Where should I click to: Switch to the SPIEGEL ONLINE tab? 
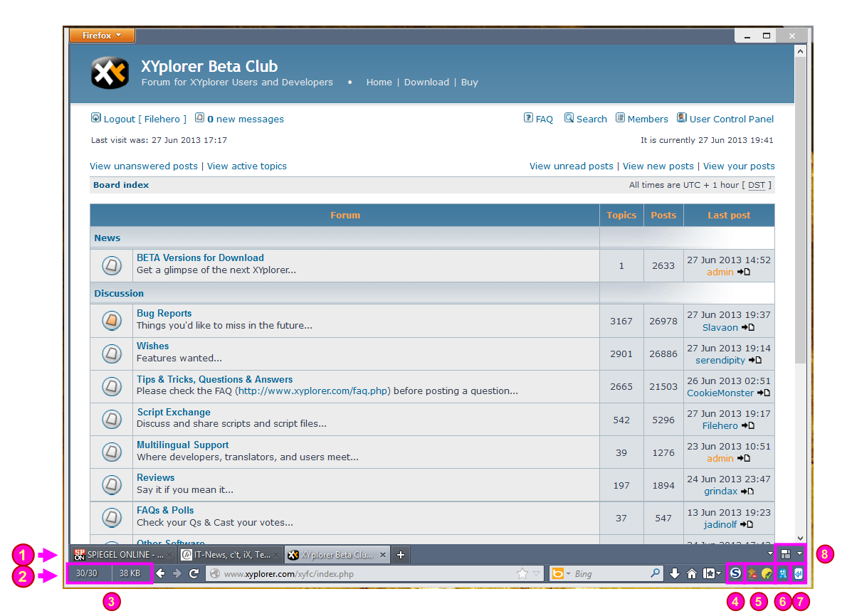point(118,555)
